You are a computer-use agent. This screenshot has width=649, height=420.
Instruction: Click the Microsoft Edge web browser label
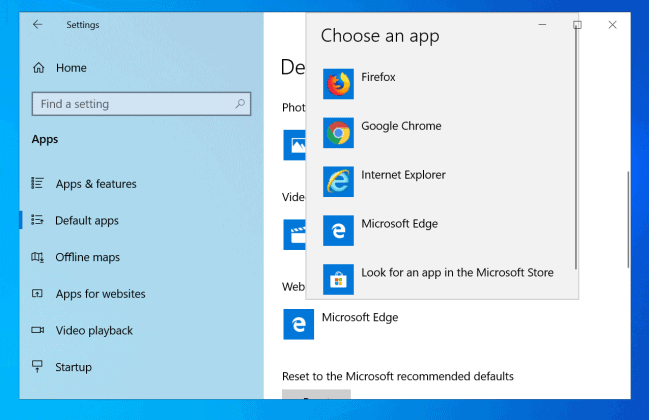point(360,317)
